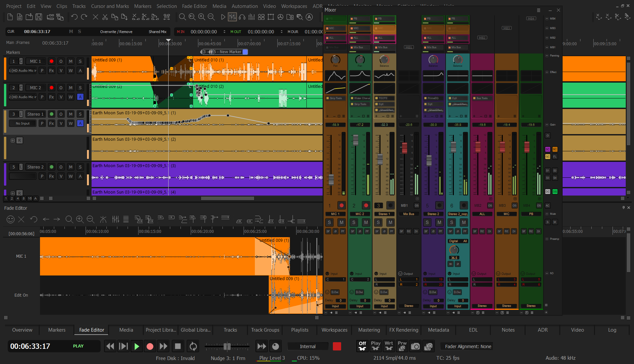Switch to the Mastering tab

point(369,330)
